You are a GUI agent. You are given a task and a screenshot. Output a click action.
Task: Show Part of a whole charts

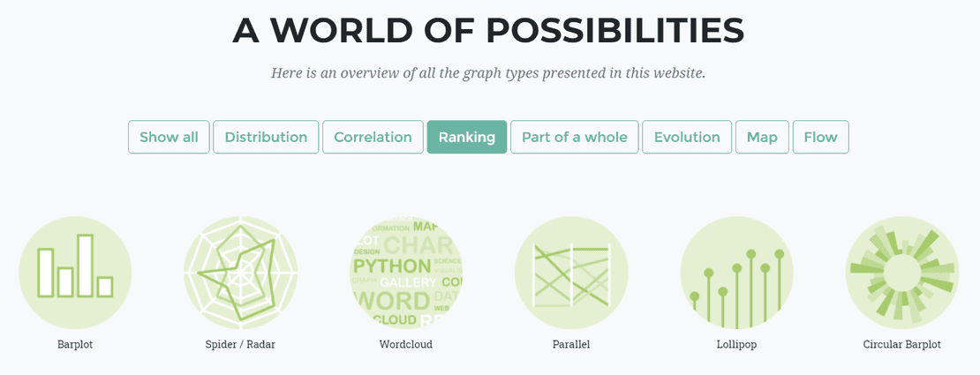click(x=575, y=137)
